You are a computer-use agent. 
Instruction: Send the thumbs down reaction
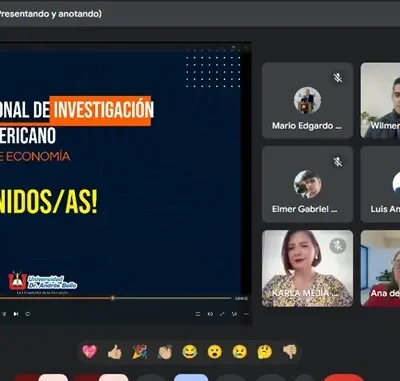click(x=290, y=352)
